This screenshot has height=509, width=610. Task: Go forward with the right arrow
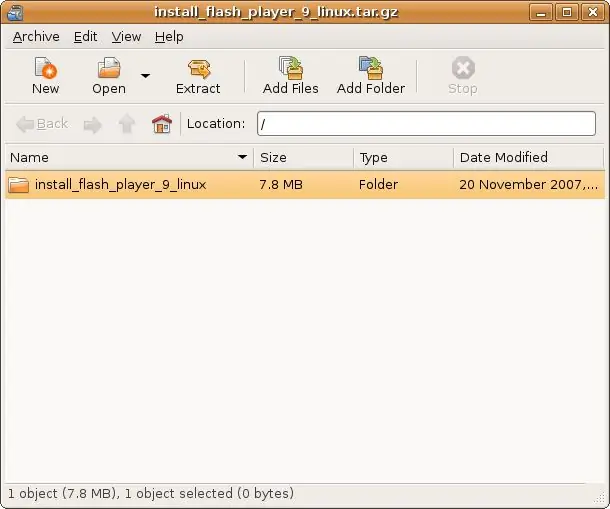point(93,125)
